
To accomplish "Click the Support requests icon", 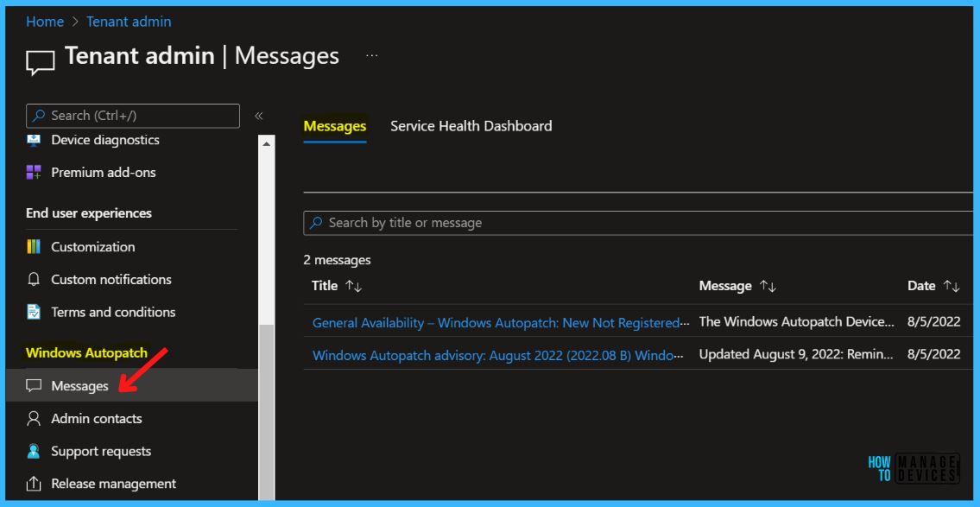I will click(x=34, y=452).
